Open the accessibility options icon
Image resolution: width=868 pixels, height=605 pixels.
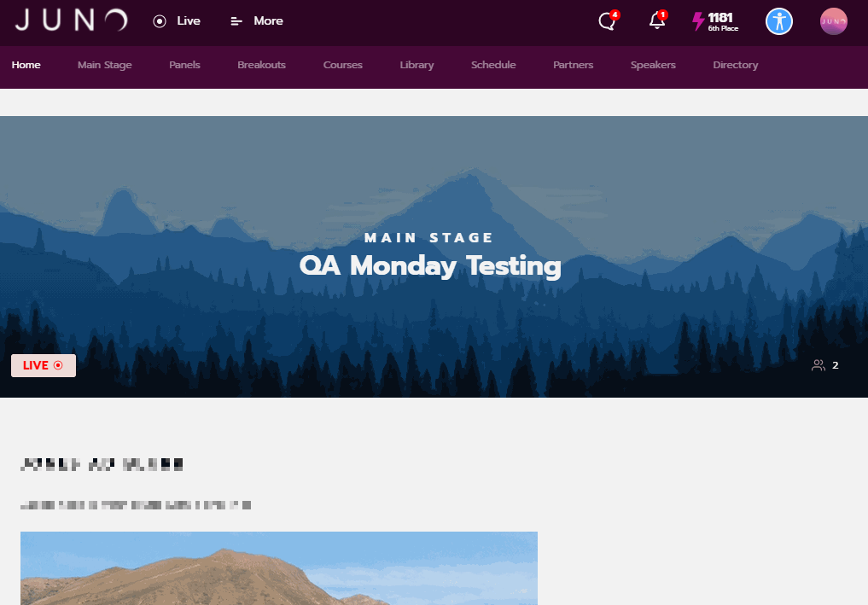779,21
